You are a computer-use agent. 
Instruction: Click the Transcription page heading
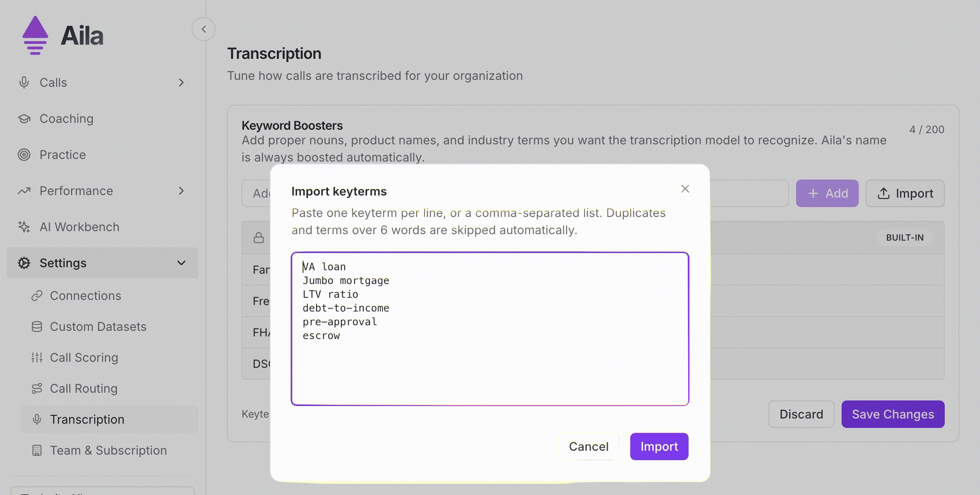[x=274, y=53]
